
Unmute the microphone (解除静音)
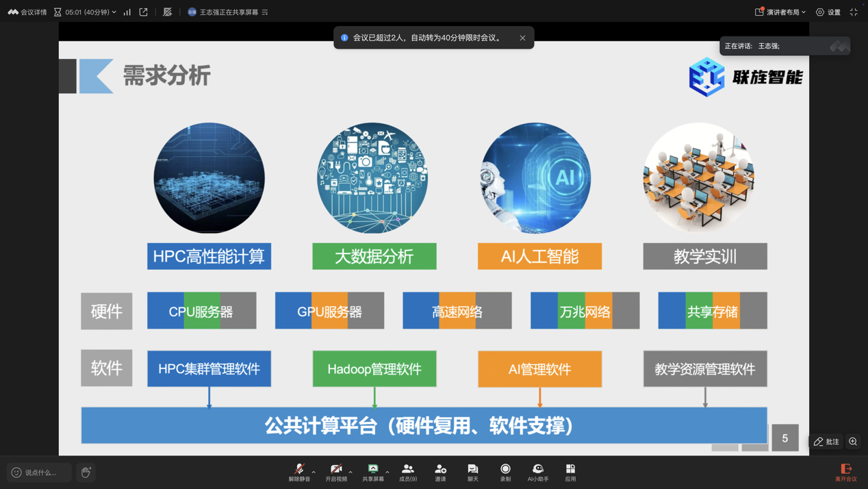tap(299, 472)
